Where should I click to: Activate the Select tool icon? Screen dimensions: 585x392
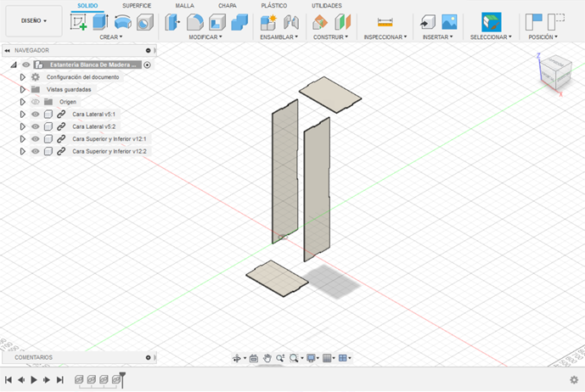pos(491,22)
